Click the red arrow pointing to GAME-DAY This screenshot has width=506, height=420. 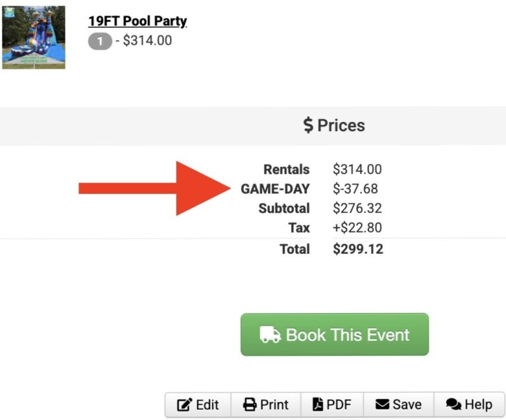click(155, 188)
